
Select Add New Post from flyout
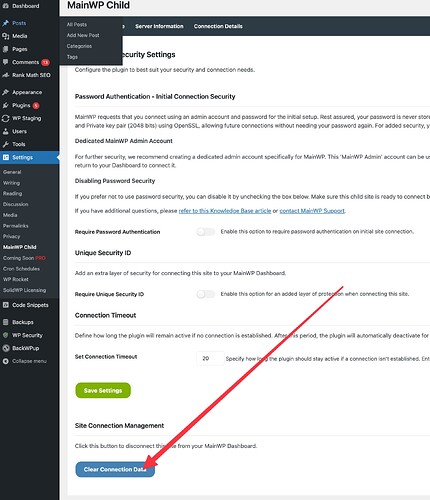(83, 35)
